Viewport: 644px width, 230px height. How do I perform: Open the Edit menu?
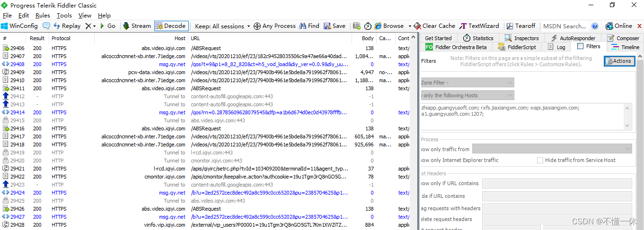pyautogui.click(x=24, y=15)
